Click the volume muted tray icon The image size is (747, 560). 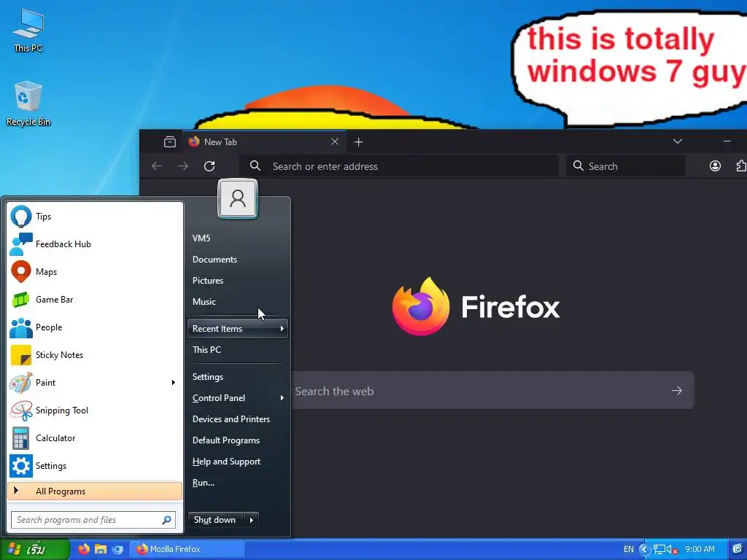(x=672, y=550)
